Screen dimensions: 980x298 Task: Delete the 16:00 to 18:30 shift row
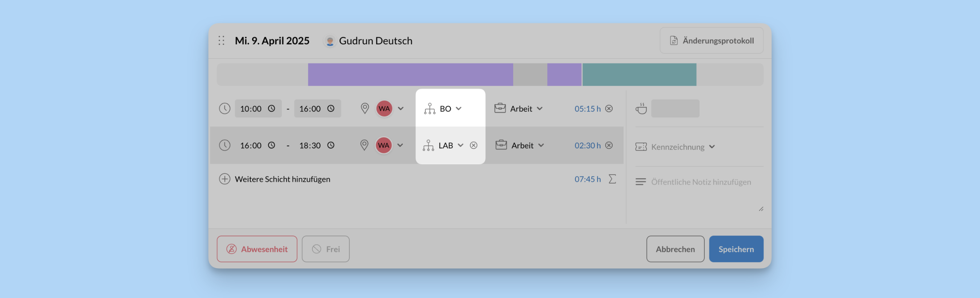[609, 145]
